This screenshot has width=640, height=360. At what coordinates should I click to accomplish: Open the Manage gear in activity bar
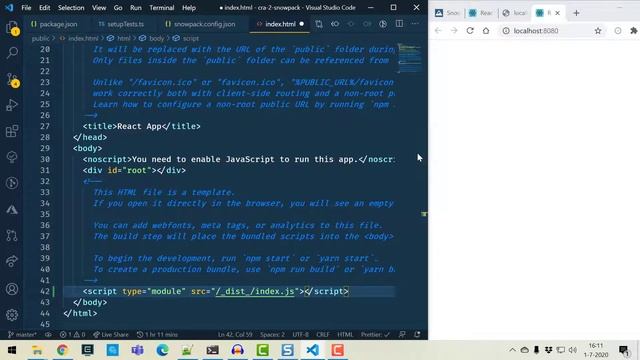pos(12,315)
